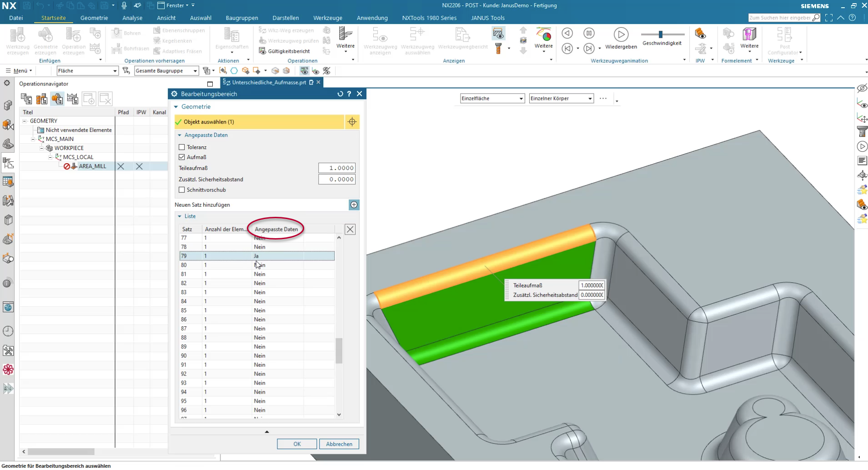Viewport: 868px width, 470px height.
Task: Uncheck the Aufmaß checkbox
Action: pyautogui.click(x=182, y=157)
